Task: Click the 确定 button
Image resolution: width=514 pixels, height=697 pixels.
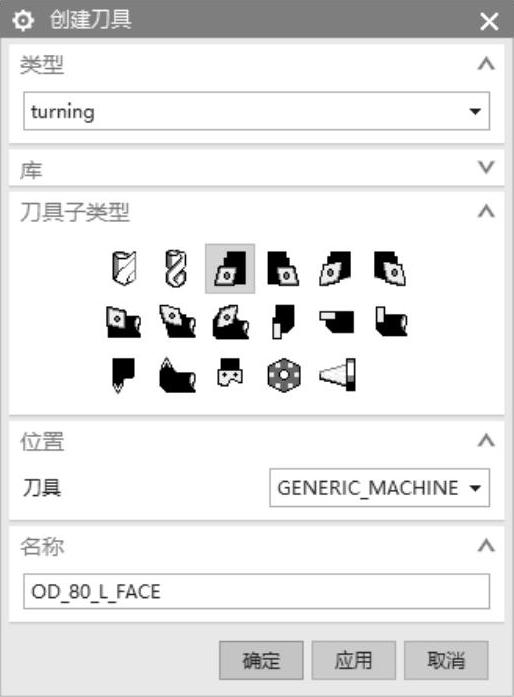Action: pyautogui.click(x=261, y=660)
